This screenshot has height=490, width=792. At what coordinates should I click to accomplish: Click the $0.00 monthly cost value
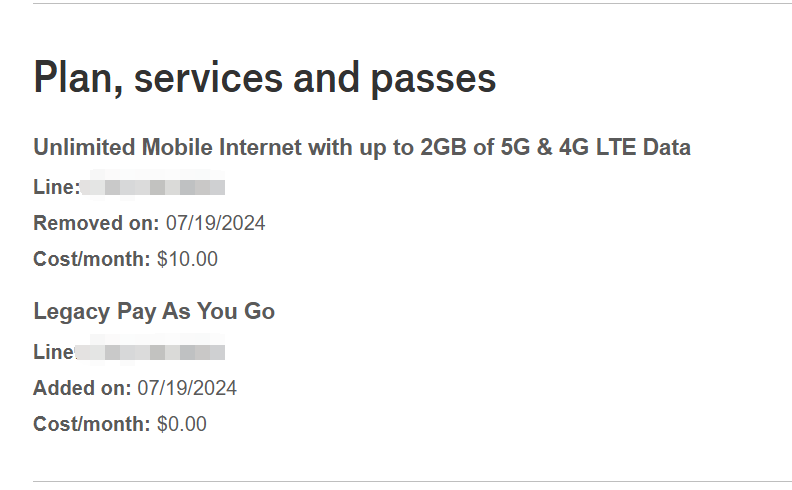182,424
